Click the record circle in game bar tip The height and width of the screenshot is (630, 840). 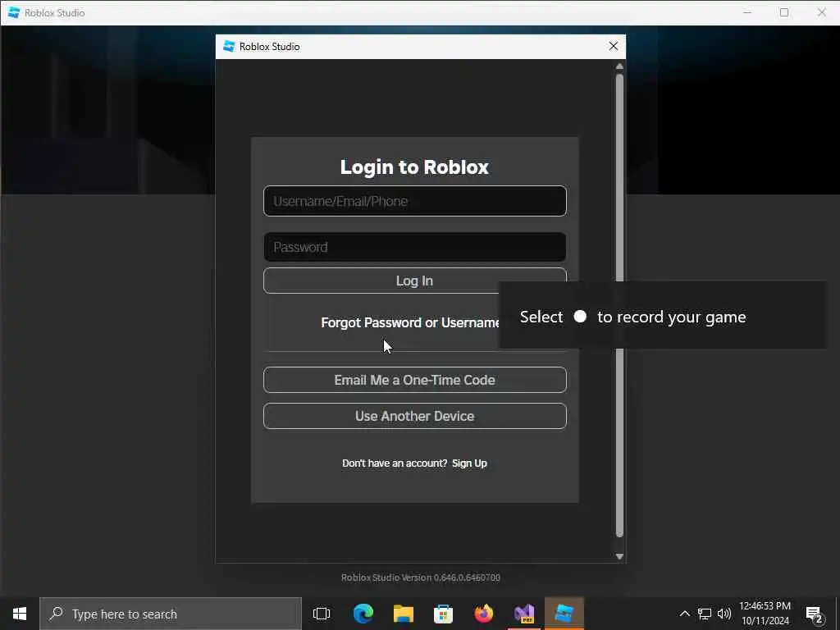[x=580, y=316]
